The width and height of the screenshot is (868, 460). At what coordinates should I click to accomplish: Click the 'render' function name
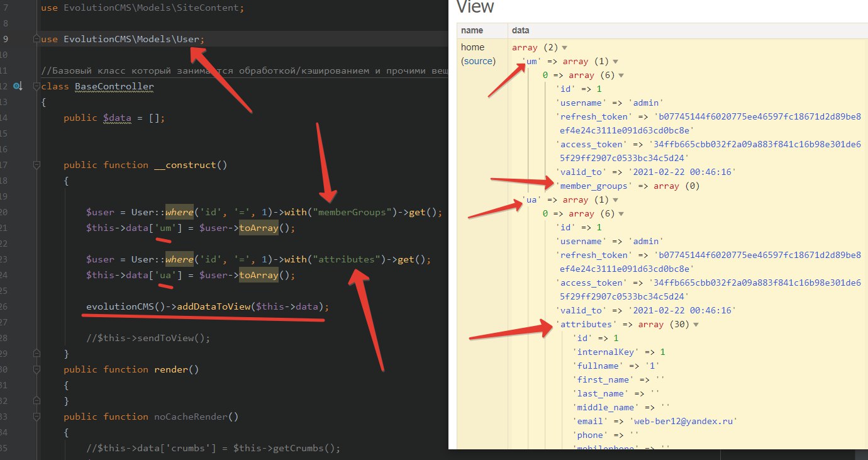point(171,369)
